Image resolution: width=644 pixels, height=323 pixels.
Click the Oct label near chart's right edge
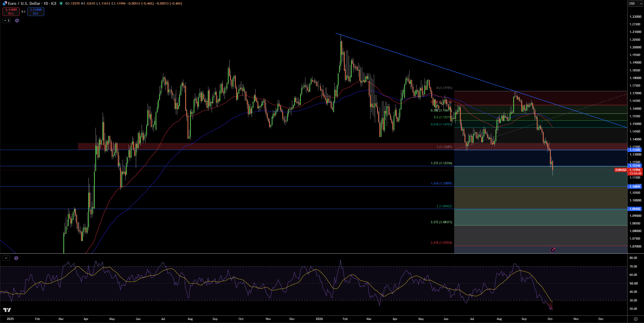550,319
